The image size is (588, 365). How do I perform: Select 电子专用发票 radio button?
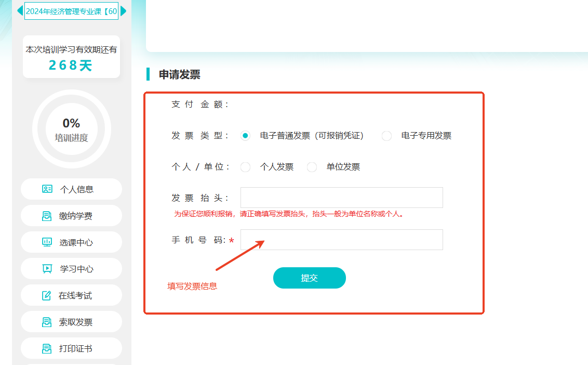coord(386,136)
